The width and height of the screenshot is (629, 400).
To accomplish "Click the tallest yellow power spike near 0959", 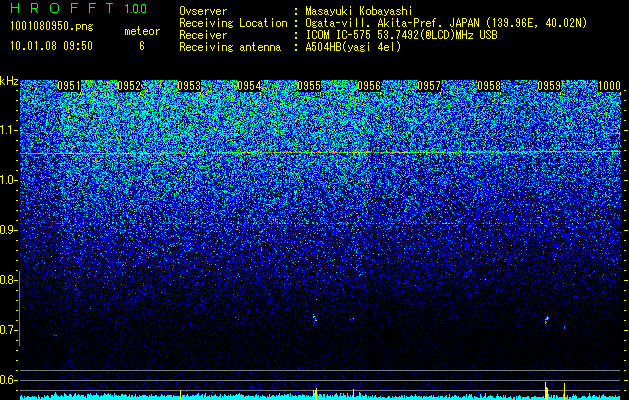I will point(546,390).
